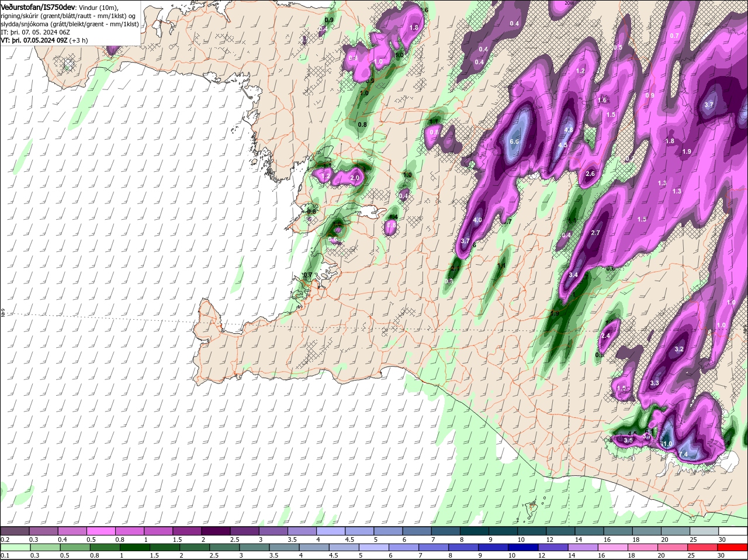Screen dimensions: 748x560
Task: Click the 7.4 value near the southeast coast
Action: 683,454
